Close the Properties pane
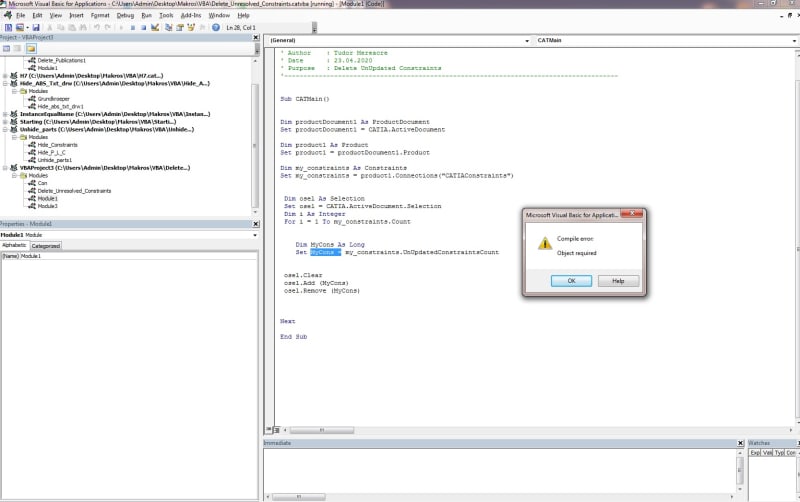 point(256,224)
